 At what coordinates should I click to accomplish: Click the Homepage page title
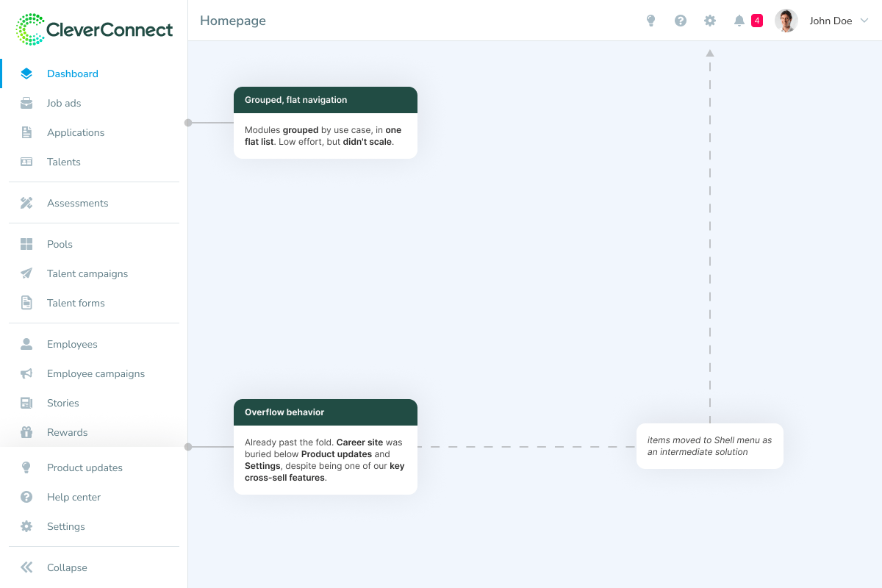[233, 21]
